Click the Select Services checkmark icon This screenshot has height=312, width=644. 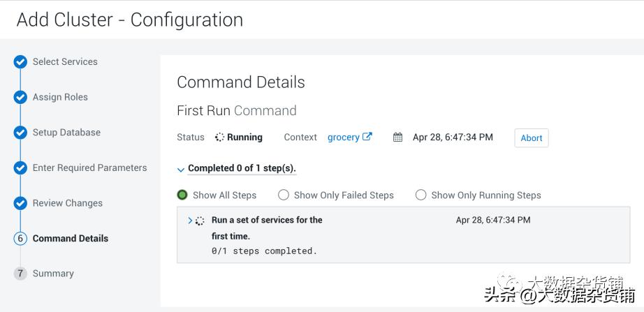(x=20, y=62)
